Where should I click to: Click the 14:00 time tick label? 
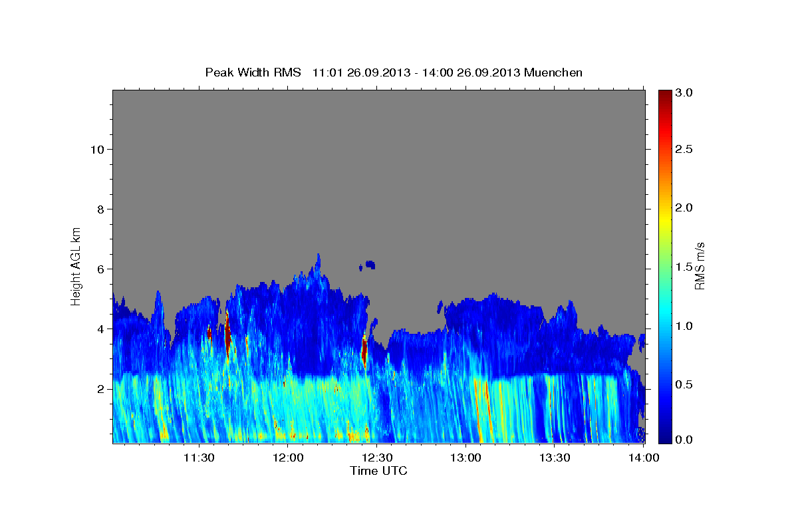coord(644,458)
